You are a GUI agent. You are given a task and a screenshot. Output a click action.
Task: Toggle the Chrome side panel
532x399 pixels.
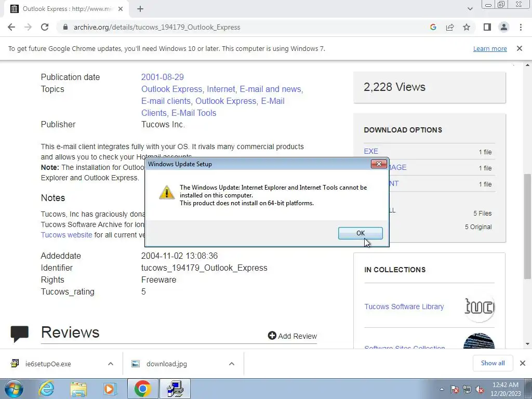click(487, 27)
